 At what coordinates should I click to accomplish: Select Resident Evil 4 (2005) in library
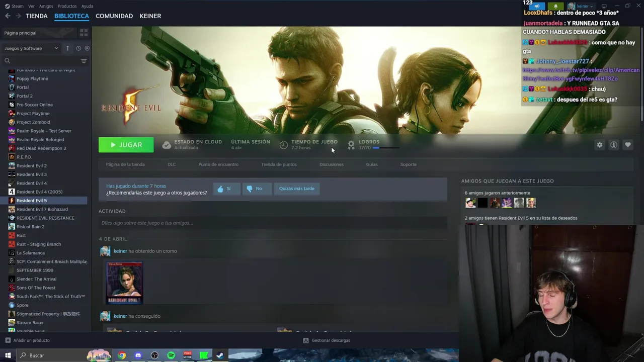coord(39,192)
